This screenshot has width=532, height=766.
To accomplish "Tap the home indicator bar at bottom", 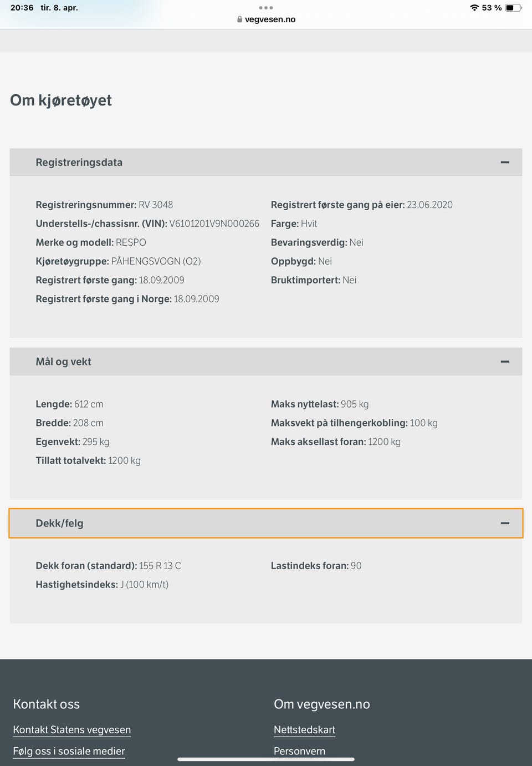I will coord(266,759).
